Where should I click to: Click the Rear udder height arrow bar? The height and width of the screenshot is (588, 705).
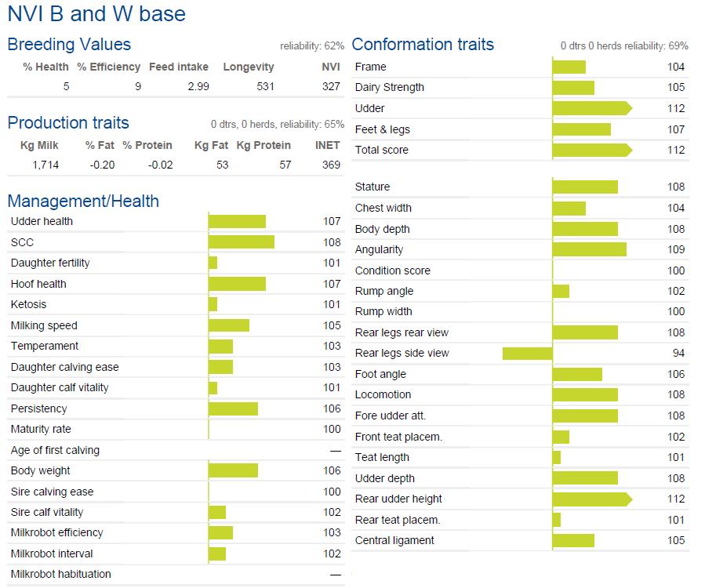tap(592, 499)
